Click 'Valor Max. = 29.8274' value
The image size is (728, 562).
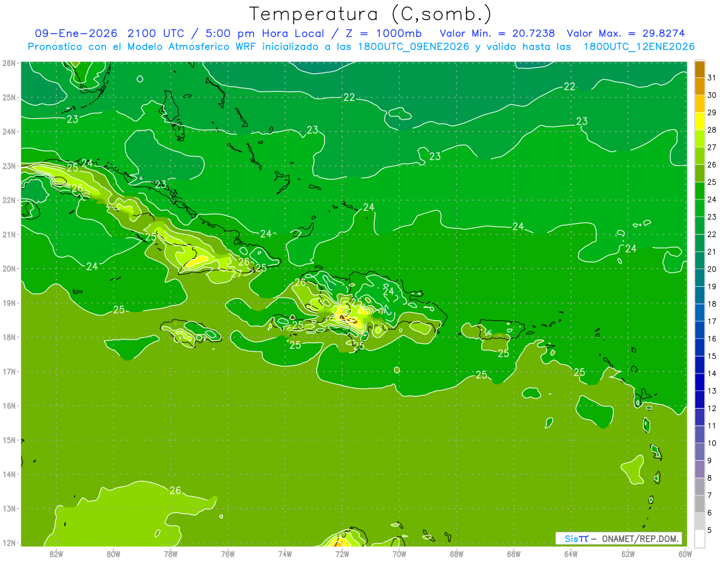tap(625, 33)
